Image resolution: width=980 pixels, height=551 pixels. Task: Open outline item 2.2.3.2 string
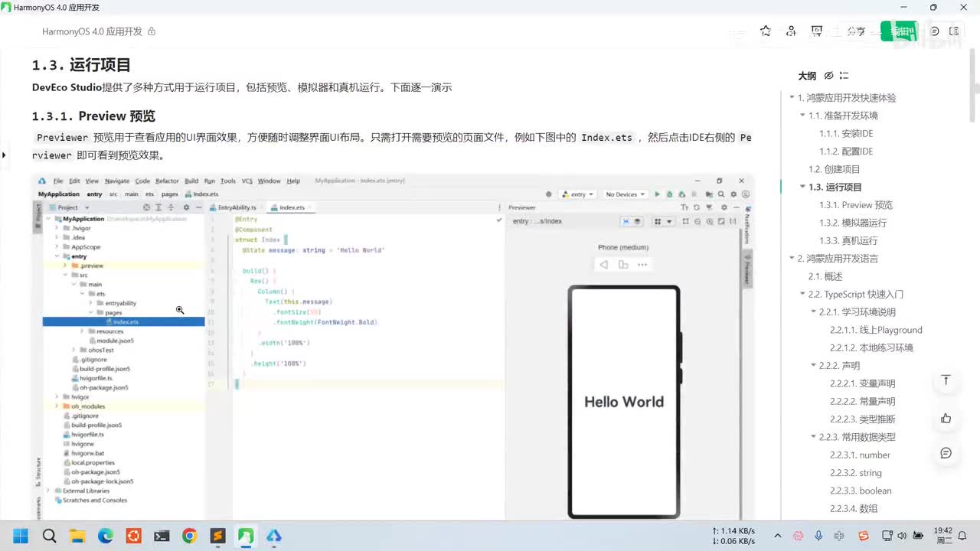pos(856,473)
